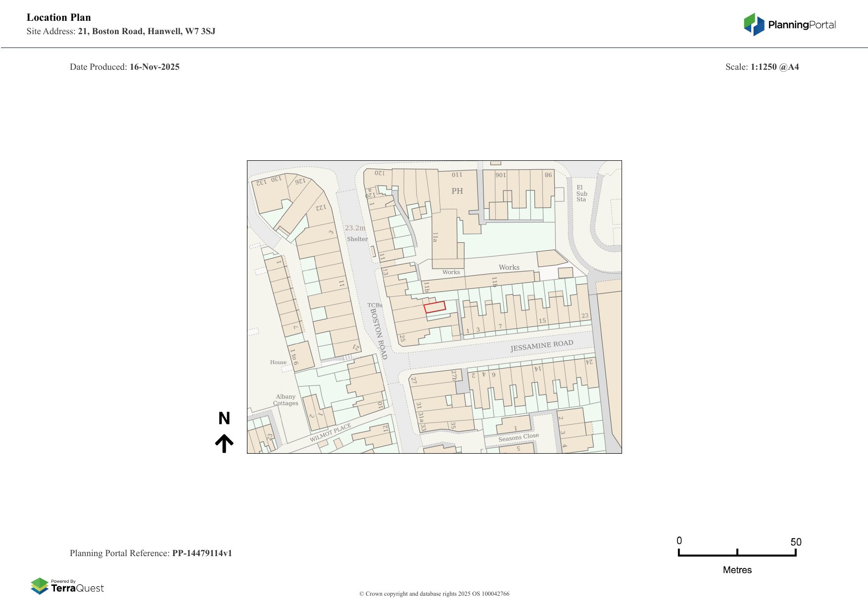
Task: Click the JESSAMINE ROAD street label
Action: click(x=541, y=346)
